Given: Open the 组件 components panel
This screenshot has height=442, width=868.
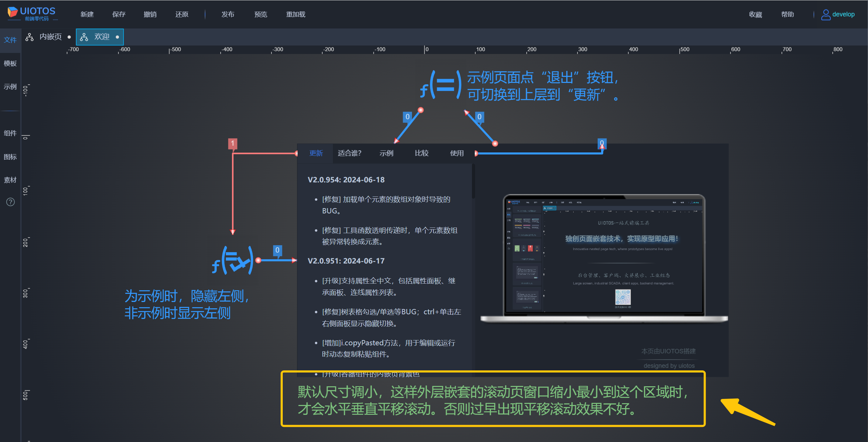Looking at the screenshot, I should [x=10, y=133].
